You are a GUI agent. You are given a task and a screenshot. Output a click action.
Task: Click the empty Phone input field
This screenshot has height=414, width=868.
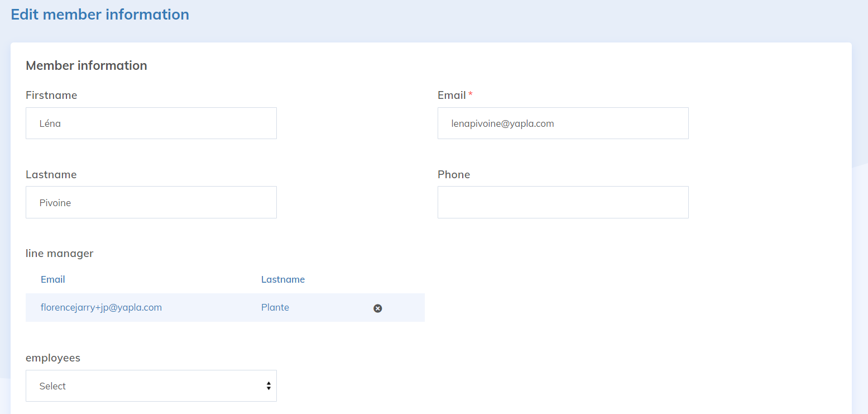click(x=563, y=202)
